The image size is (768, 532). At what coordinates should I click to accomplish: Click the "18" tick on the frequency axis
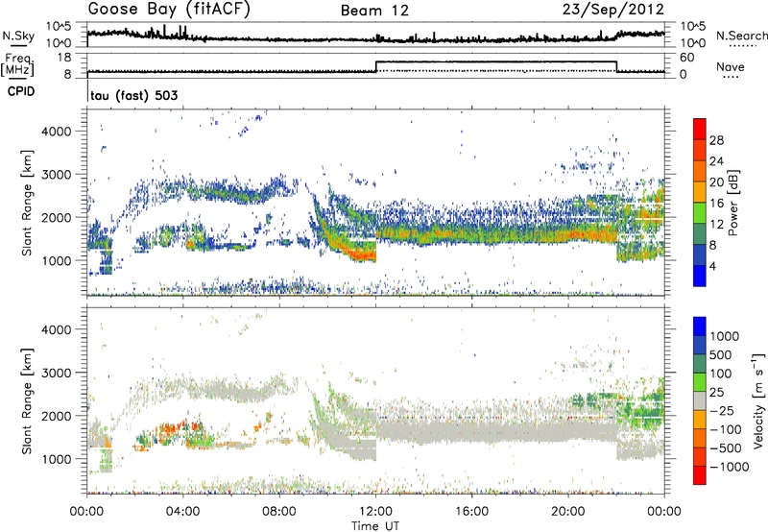pos(63,58)
